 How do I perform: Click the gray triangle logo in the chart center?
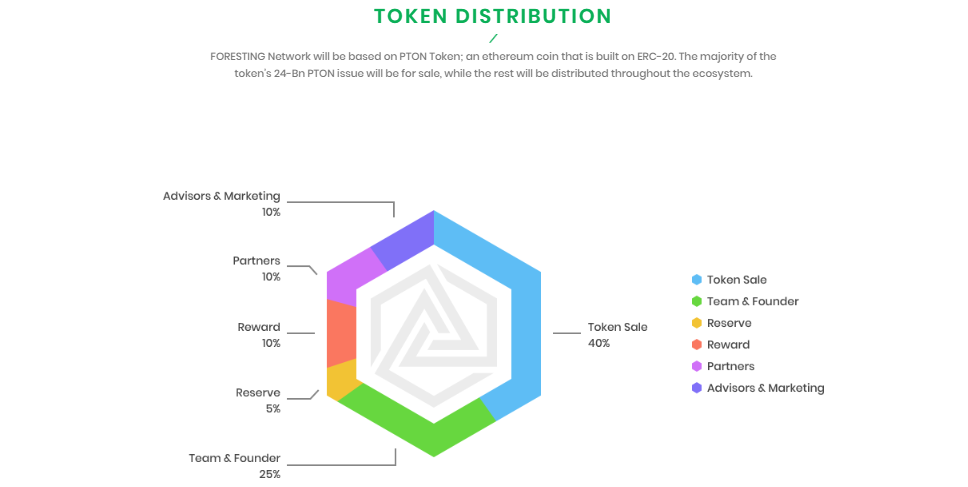click(x=433, y=330)
